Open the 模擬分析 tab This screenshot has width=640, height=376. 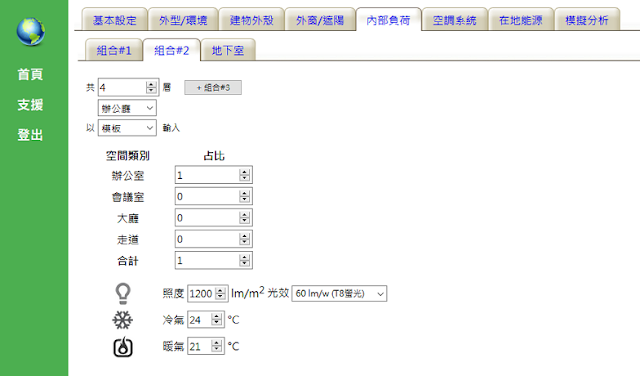(x=587, y=20)
